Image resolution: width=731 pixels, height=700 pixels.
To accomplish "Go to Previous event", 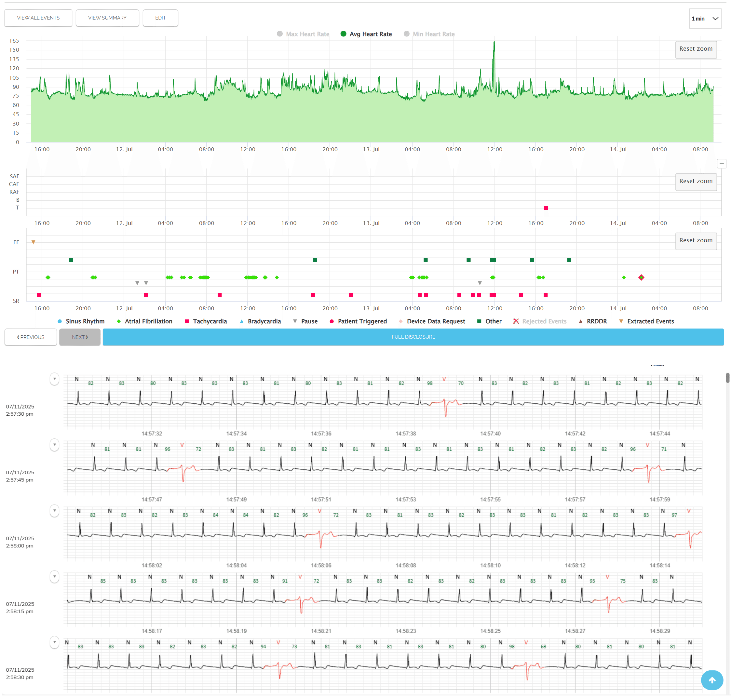I will (x=31, y=337).
